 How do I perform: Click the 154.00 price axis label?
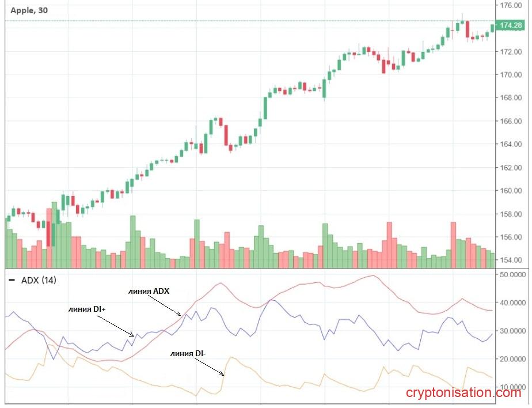point(511,260)
